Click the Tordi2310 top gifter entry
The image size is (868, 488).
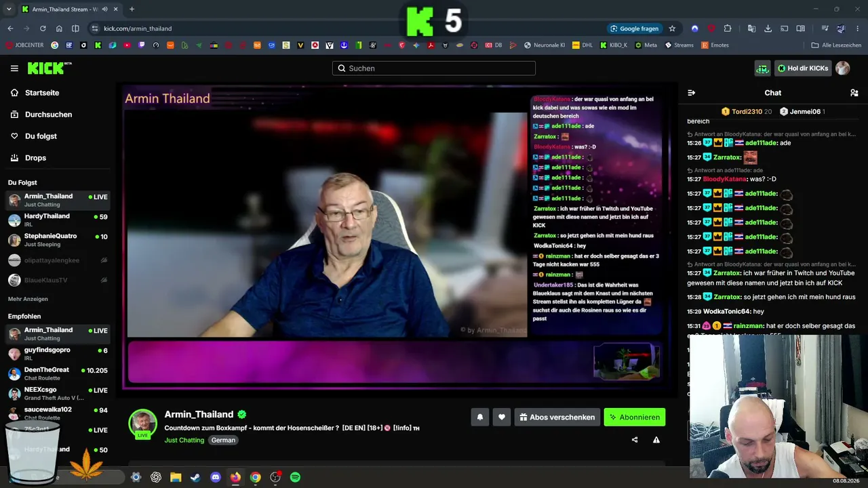click(746, 111)
